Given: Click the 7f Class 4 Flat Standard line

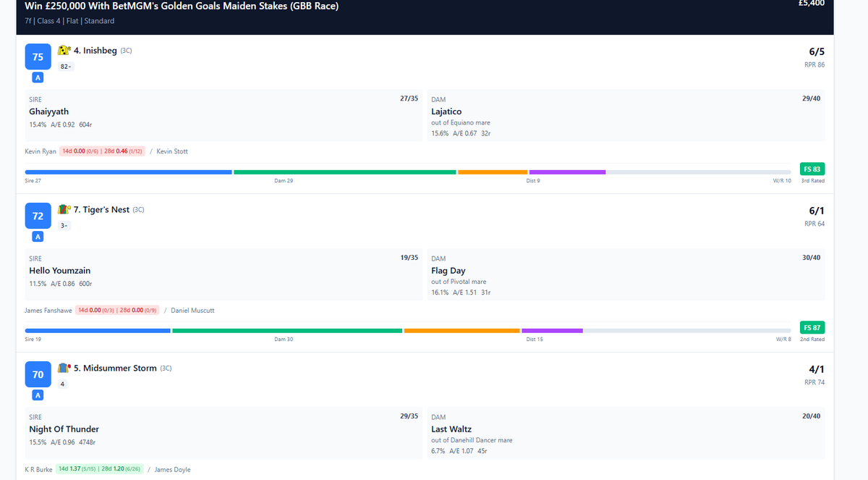Looking at the screenshot, I should [69, 21].
